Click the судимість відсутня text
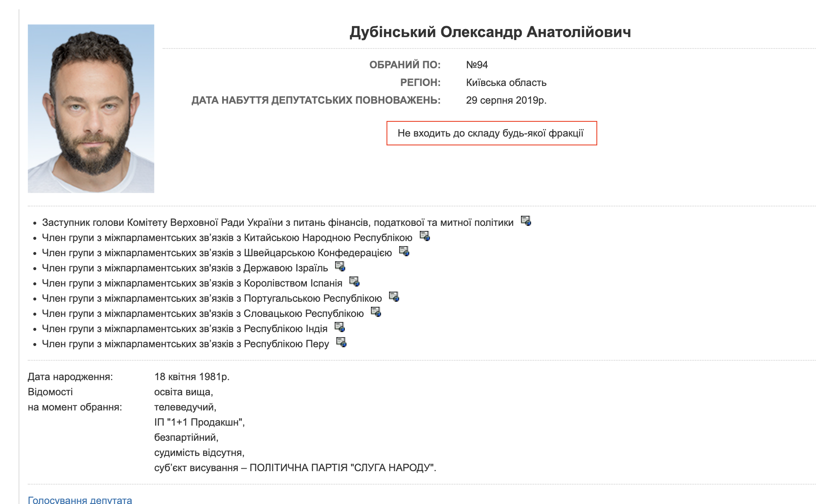The width and height of the screenshot is (816, 504). click(x=199, y=453)
